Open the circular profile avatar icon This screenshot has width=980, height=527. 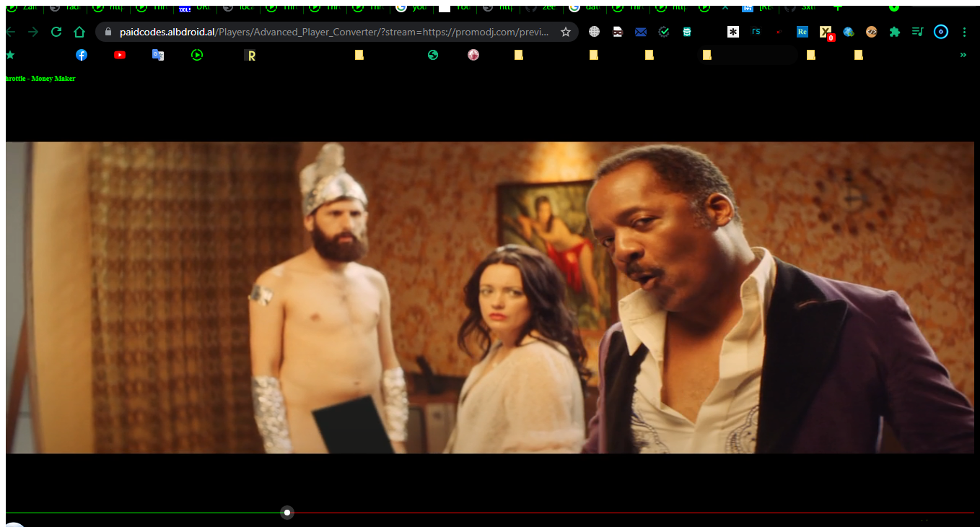coord(941,32)
